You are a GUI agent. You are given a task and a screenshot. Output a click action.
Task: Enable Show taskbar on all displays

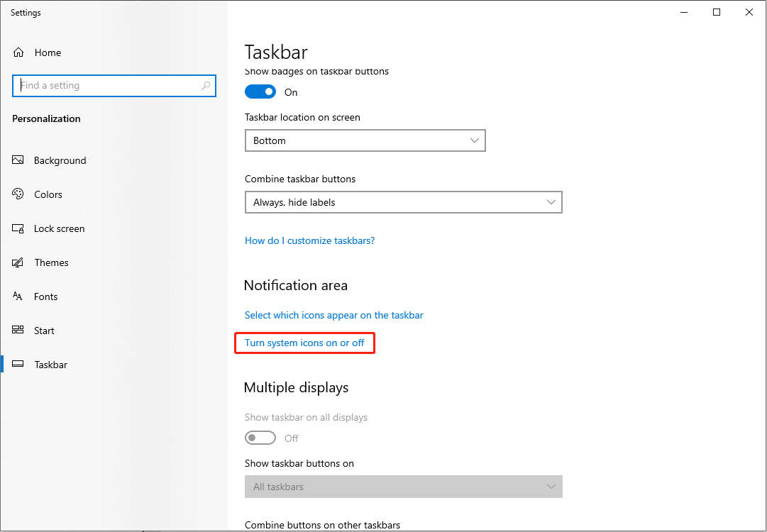pos(260,438)
